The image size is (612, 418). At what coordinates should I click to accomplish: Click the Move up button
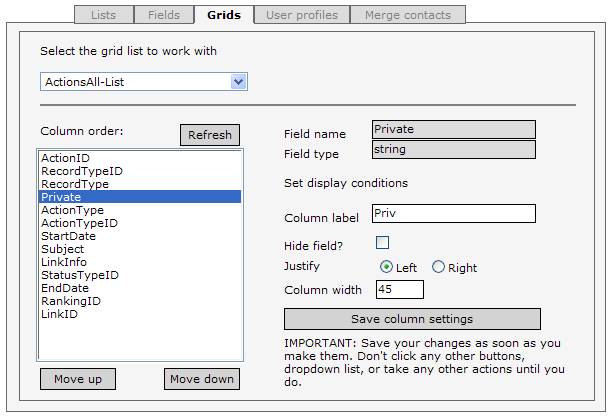tap(78, 379)
